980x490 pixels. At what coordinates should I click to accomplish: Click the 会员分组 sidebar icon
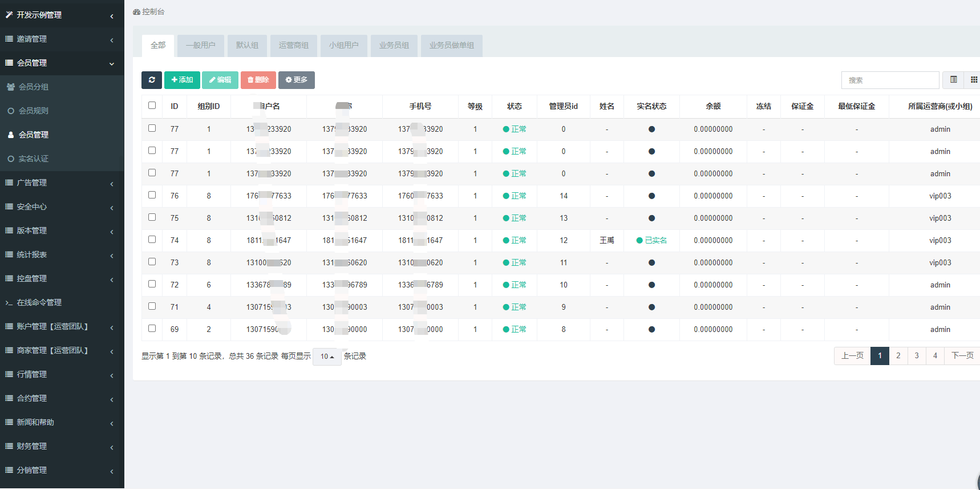[11, 87]
